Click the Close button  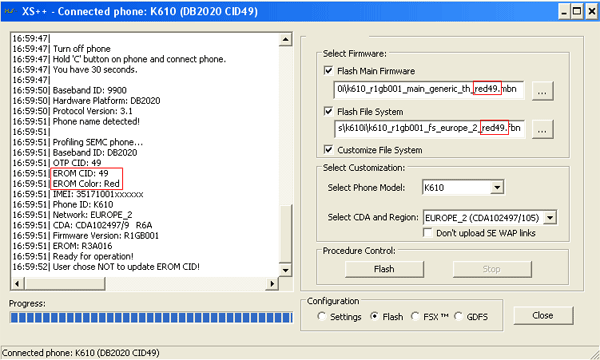point(543,316)
